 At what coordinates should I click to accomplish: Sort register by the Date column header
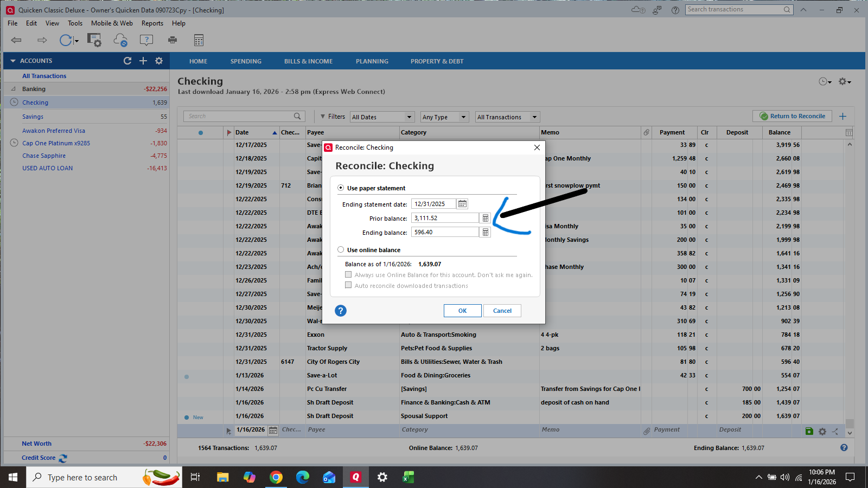pyautogui.click(x=256, y=132)
